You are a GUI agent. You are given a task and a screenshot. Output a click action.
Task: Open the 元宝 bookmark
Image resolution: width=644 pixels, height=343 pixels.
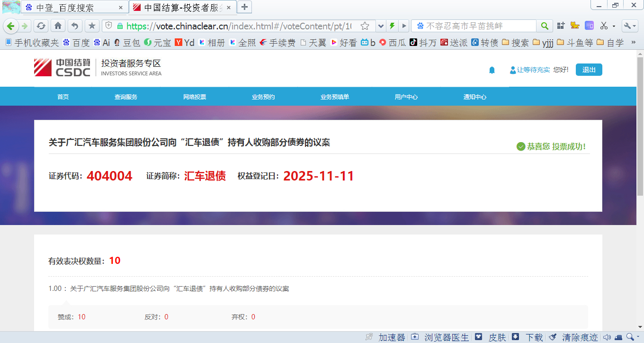pyautogui.click(x=158, y=43)
